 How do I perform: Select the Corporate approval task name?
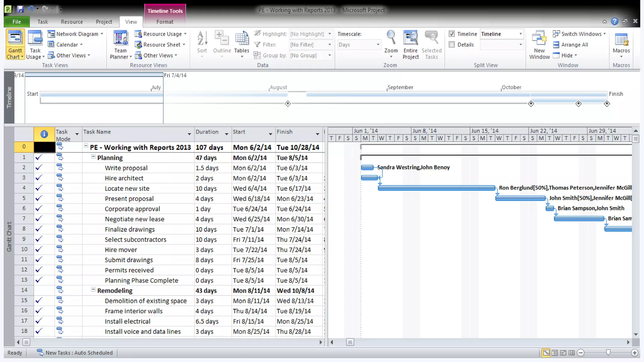click(x=132, y=209)
